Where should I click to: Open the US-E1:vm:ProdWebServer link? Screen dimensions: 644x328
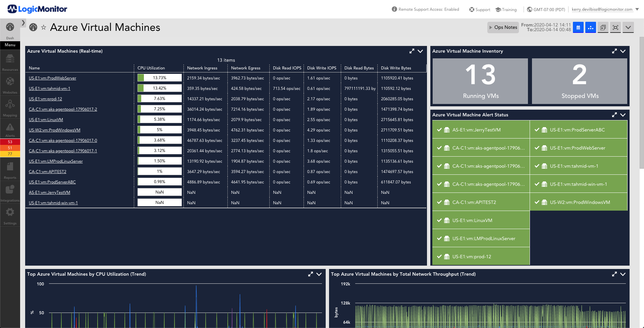point(52,78)
